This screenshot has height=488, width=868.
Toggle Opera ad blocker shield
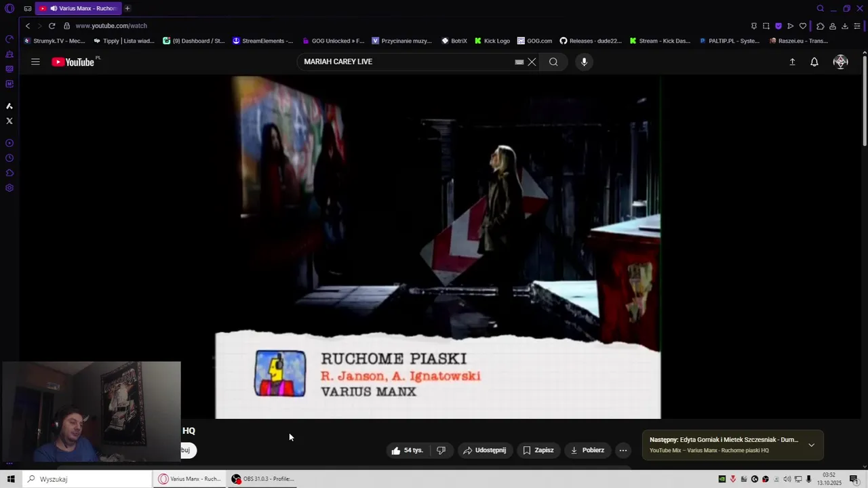pos(778,26)
